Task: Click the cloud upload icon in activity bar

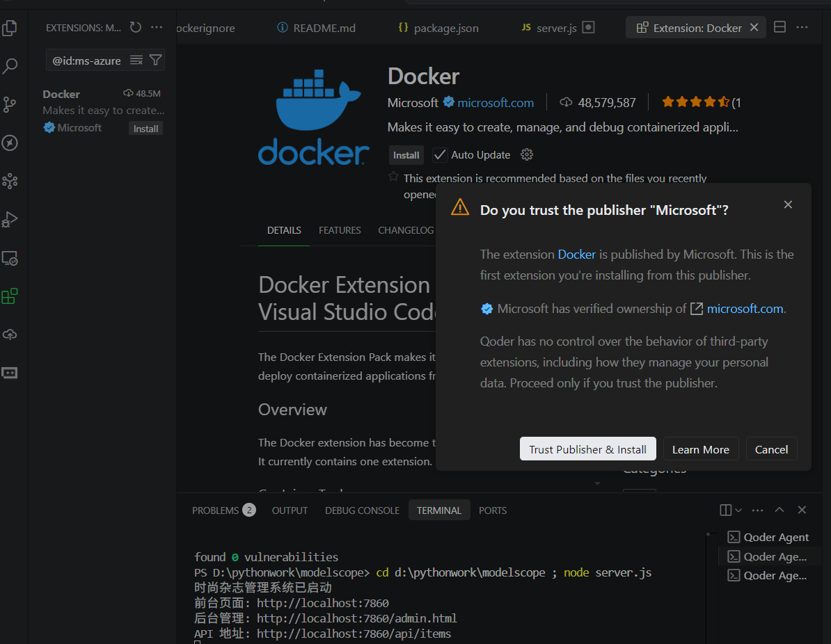Action: (10, 335)
